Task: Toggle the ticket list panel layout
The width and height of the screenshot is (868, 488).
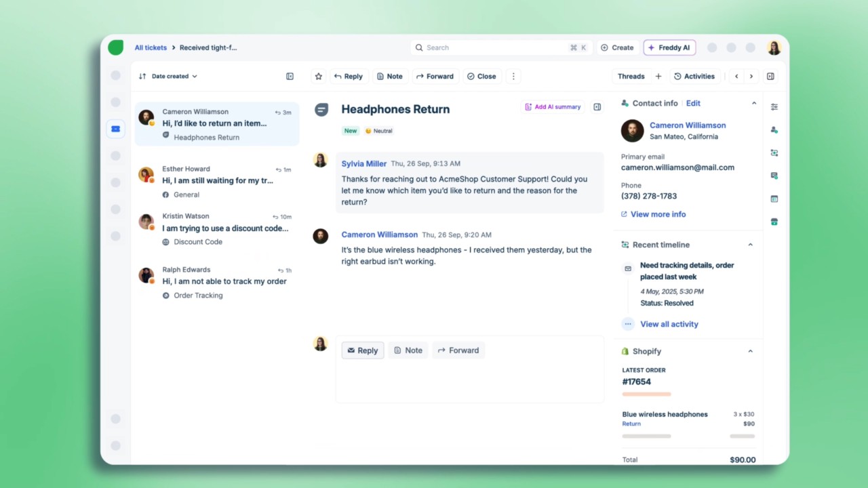Action: pyautogui.click(x=290, y=77)
